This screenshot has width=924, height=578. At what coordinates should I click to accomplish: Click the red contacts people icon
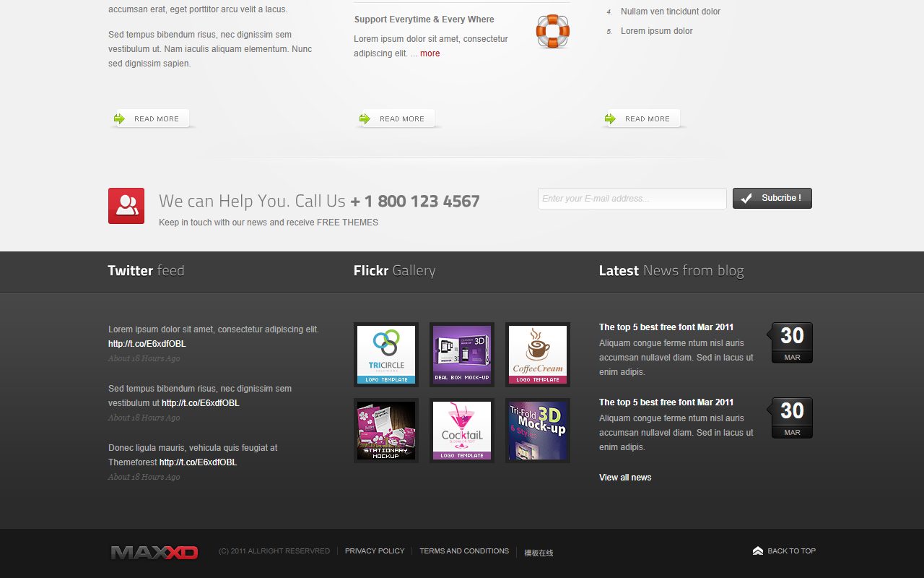126,206
